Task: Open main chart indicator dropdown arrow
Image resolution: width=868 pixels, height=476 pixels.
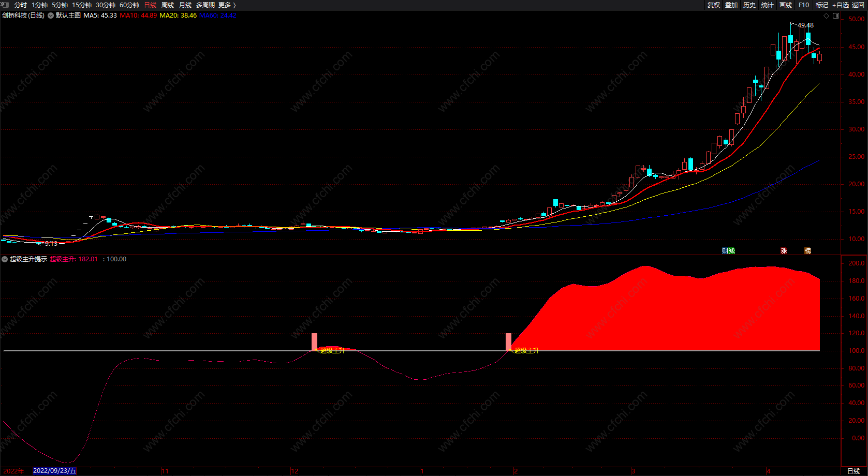Action: (51, 16)
